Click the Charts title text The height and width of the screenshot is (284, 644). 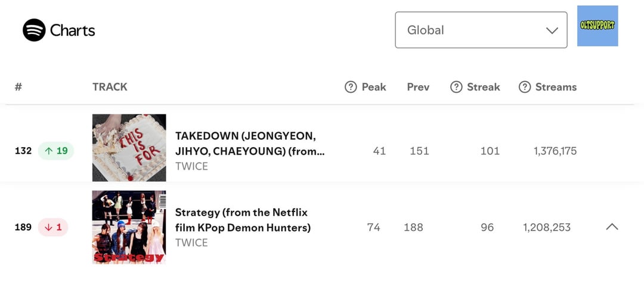[x=72, y=30]
